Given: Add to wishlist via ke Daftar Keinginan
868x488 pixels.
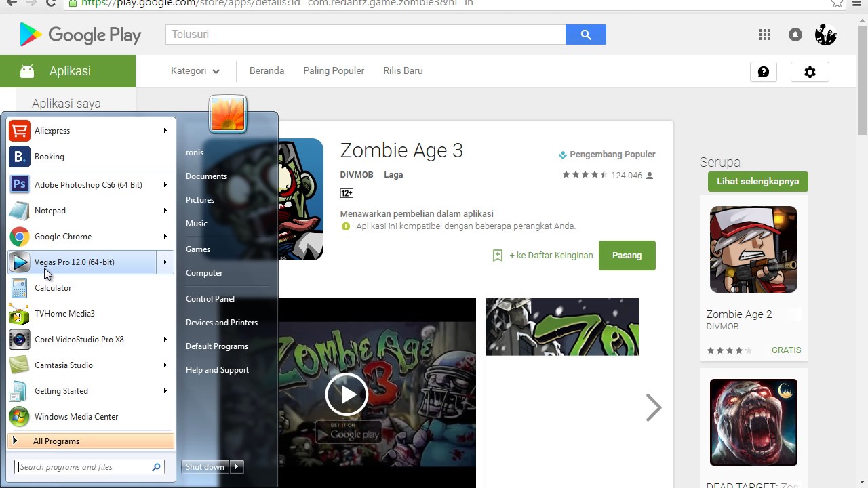Looking at the screenshot, I should pyautogui.click(x=542, y=256).
